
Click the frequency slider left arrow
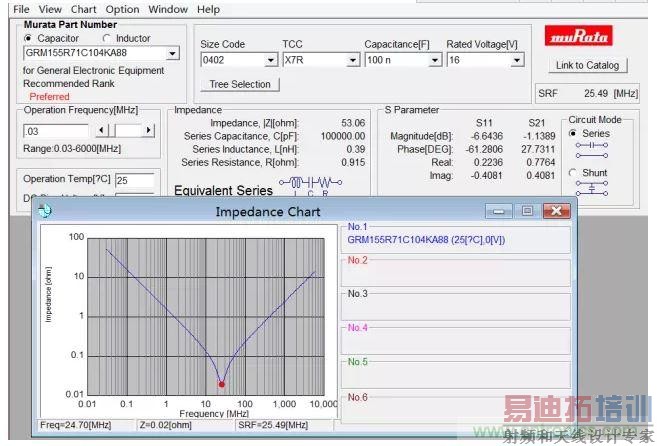pyautogui.click(x=102, y=131)
